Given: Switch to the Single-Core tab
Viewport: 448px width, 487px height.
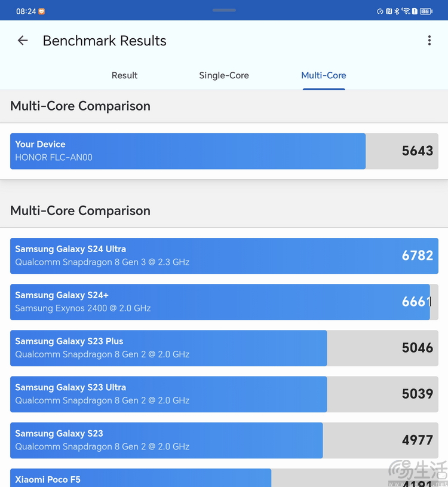Looking at the screenshot, I should (224, 75).
